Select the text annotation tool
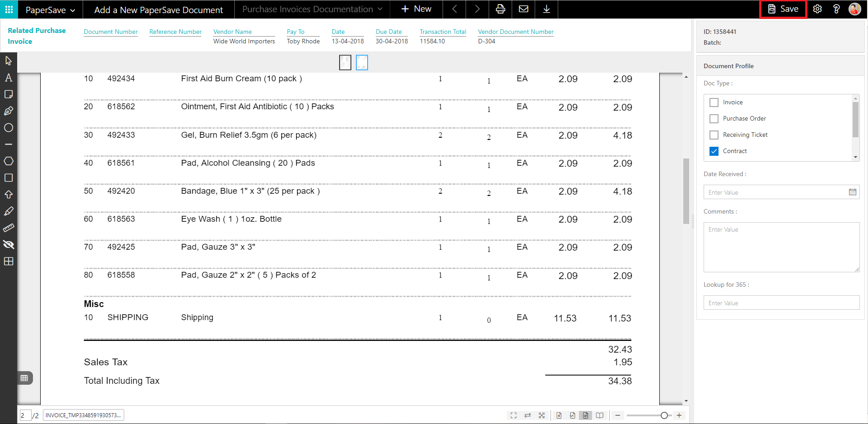 8,78
